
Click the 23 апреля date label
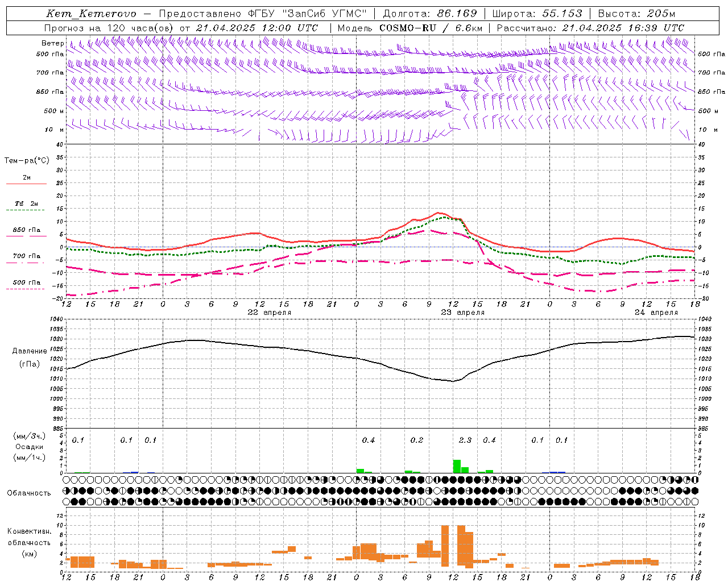[462, 313]
